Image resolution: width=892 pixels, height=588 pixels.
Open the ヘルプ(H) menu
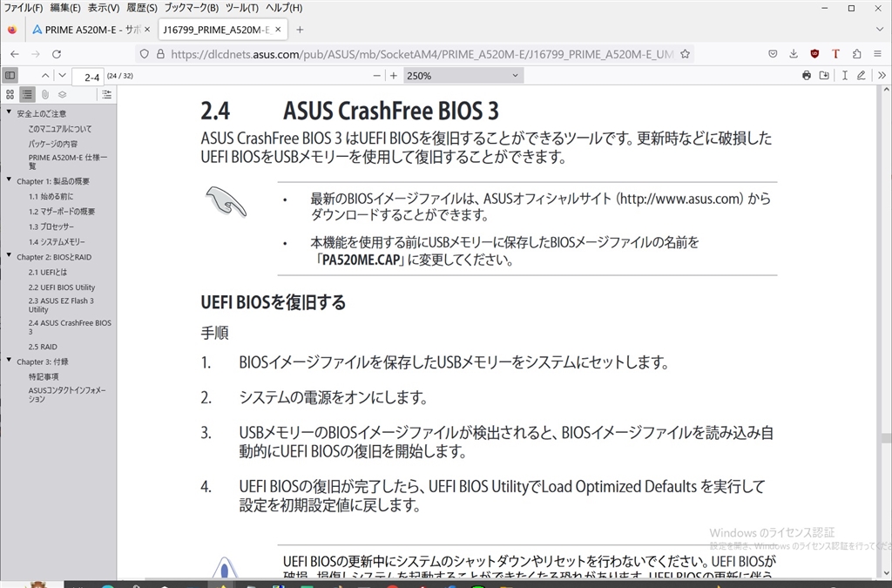coord(284,8)
